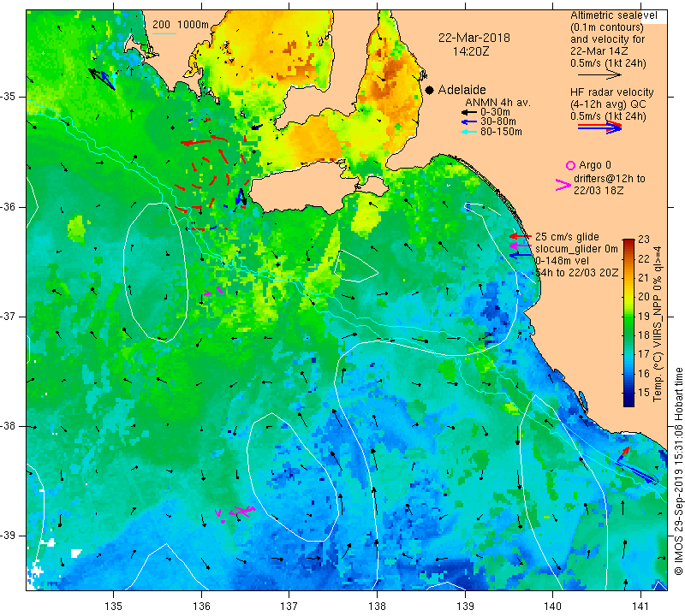This screenshot has height=616, width=685.
Task: Click the red glide arrow beside '25 cm/s glide'
Action: (521, 236)
